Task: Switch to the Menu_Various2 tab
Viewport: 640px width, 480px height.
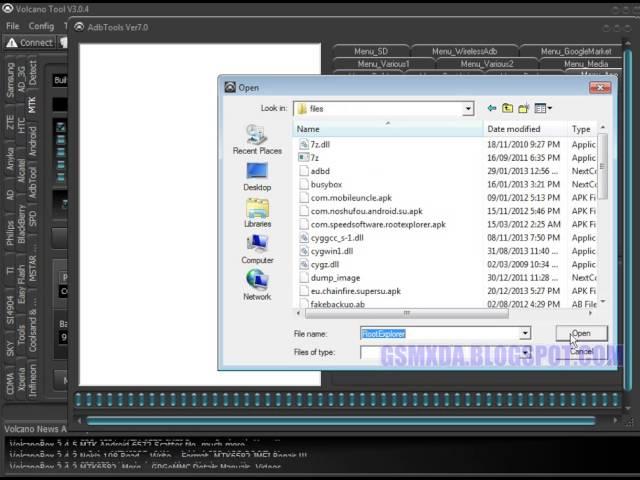Action: [487, 64]
